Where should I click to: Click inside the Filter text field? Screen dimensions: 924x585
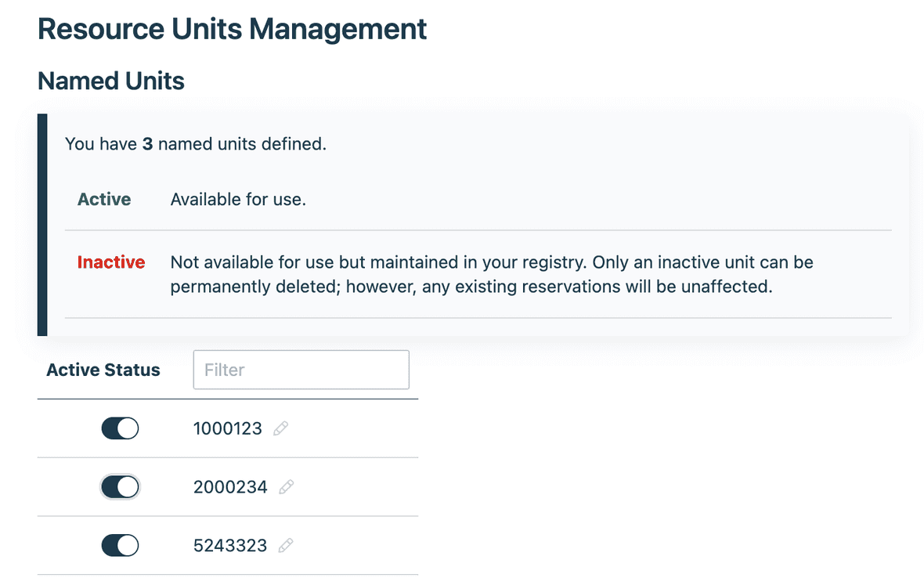pyautogui.click(x=301, y=369)
